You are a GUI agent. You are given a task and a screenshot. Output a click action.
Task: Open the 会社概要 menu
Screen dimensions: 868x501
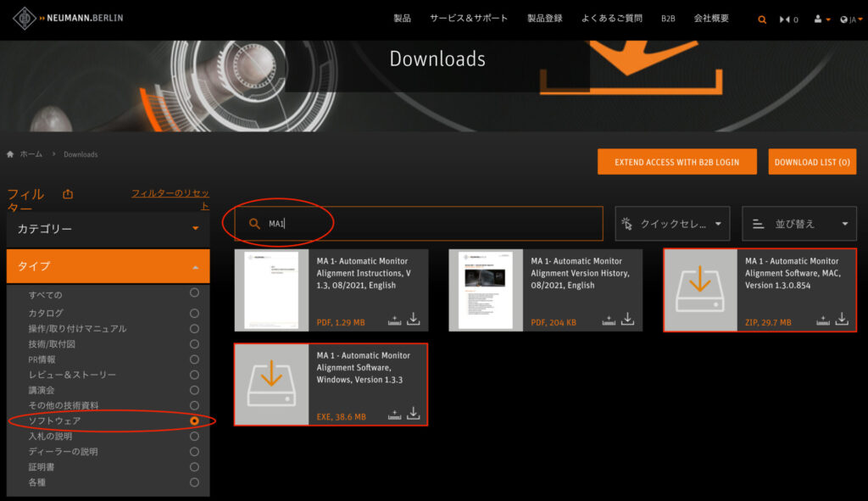711,19
